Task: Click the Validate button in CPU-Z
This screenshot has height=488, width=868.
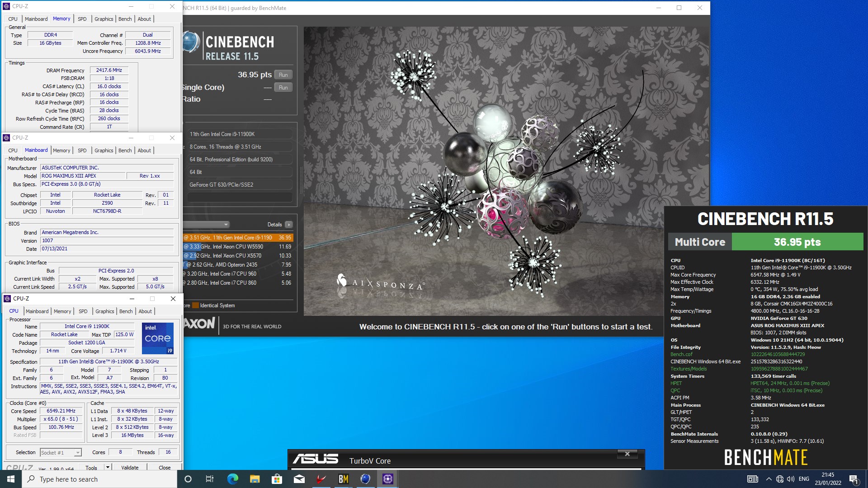Action: (x=130, y=468)
